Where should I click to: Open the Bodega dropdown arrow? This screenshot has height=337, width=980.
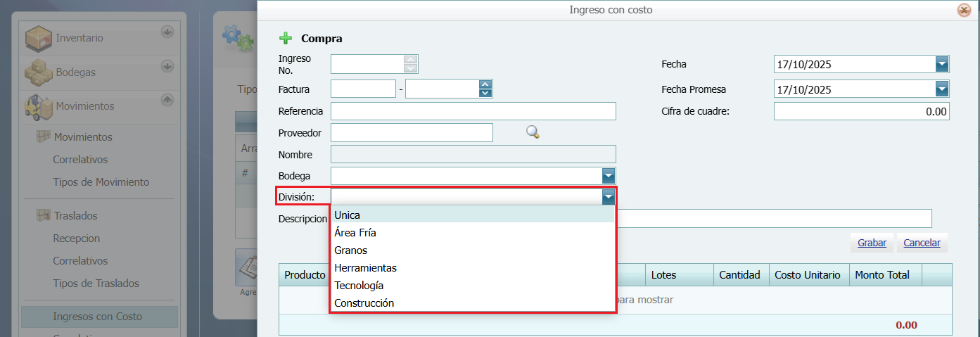(x=609, y=176)
